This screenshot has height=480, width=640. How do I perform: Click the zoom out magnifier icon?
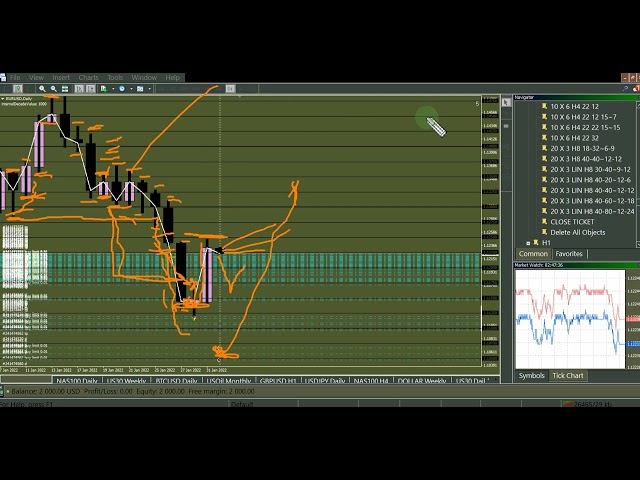(54, 88)
